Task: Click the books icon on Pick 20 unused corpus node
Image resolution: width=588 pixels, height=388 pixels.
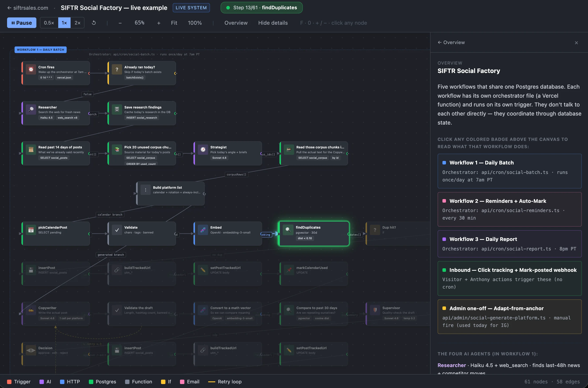Action: [117, 149]
